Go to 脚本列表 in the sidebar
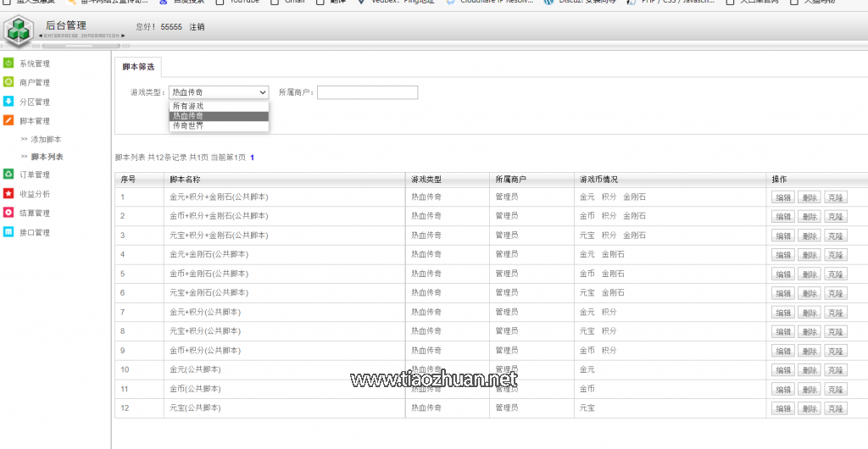Viewport: 868px width, 449px height. tap(47, 157)
